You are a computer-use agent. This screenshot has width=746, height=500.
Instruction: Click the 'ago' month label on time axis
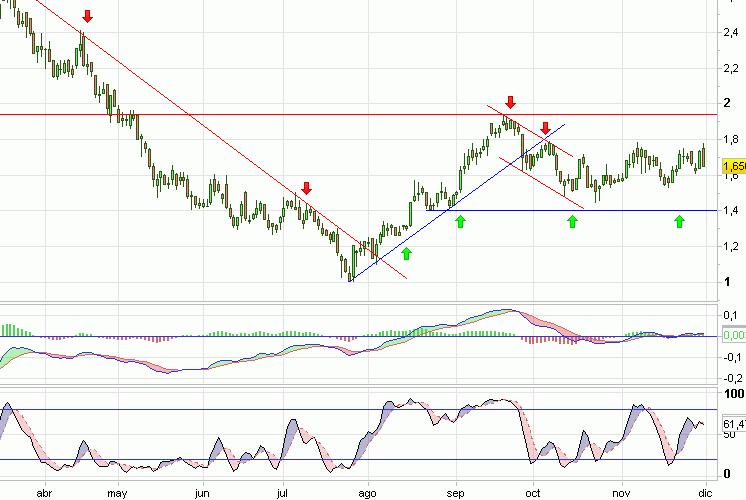tap(369, 492)
